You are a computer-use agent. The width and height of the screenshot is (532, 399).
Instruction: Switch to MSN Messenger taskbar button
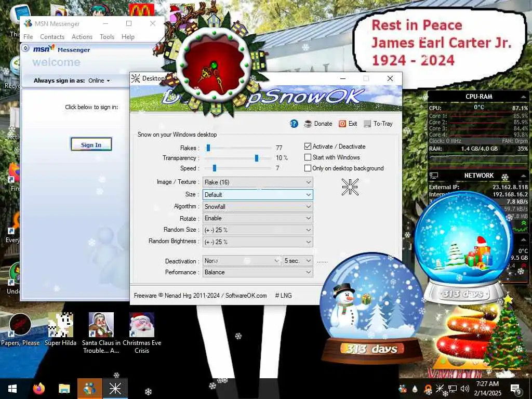pyautogui.click(x=89, y=389)
